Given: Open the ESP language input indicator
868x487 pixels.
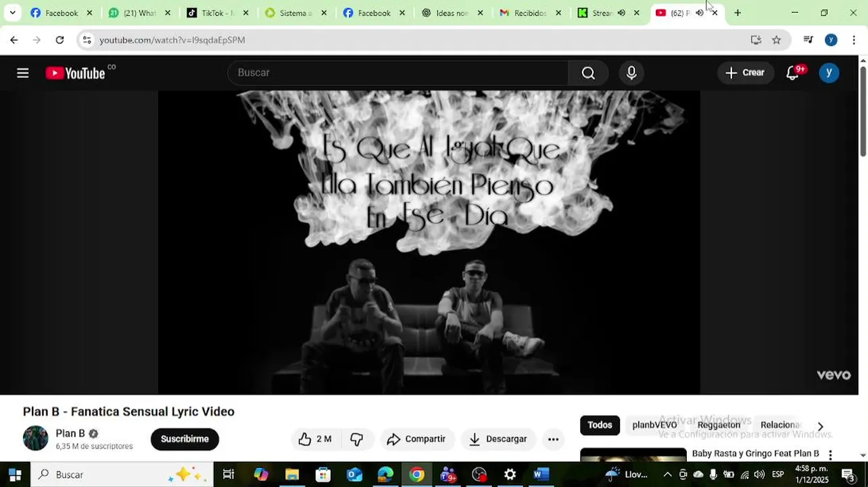Looking at the screenshot, I should pos(778,475).
